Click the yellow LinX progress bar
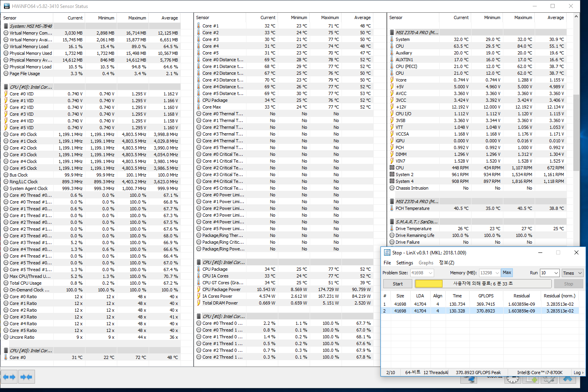The image size is (588, 392). coord(429,283)
